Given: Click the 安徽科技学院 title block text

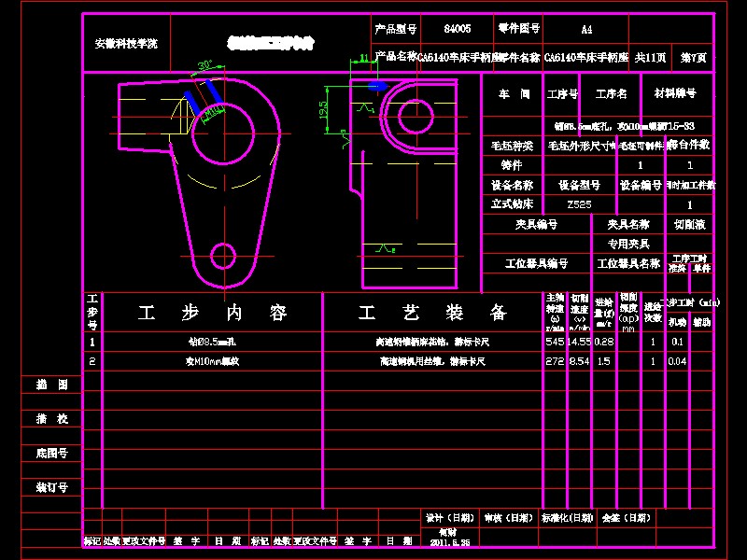Looking at the screenshot, I should click(126, 44).
